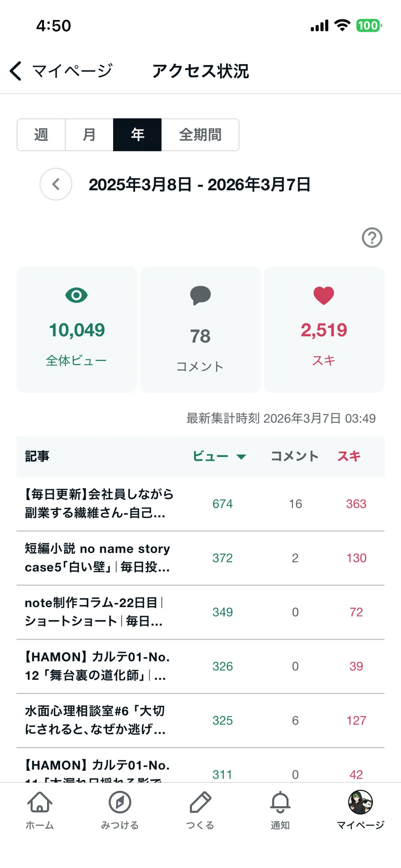Sort table by スキ column header
The width and height of the screenshot is (401, 868).
(x=349, y=456)
